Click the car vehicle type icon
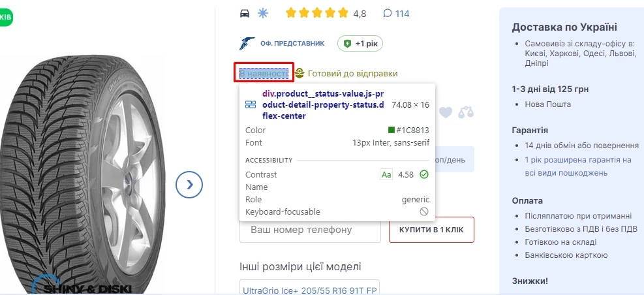This screenshot has height=295, width=644. [245, 14]
